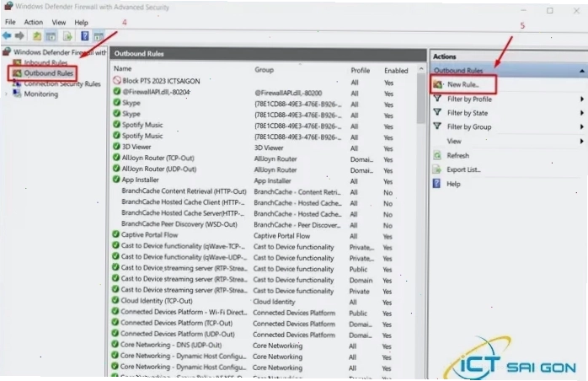Image resolution: width=588 pixels, height=381 pixels.
Task: Click New Rule... action
Action: [x=462, y=84]
